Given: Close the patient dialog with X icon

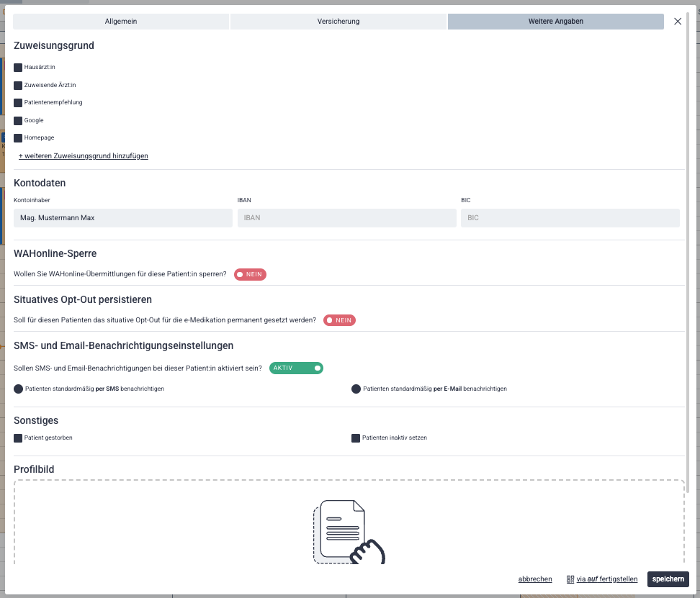Looking at the screenshot, I should (678, 22).
